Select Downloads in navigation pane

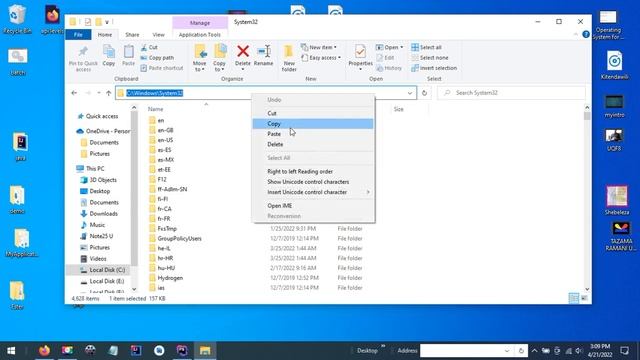click(x=103, y=214)
